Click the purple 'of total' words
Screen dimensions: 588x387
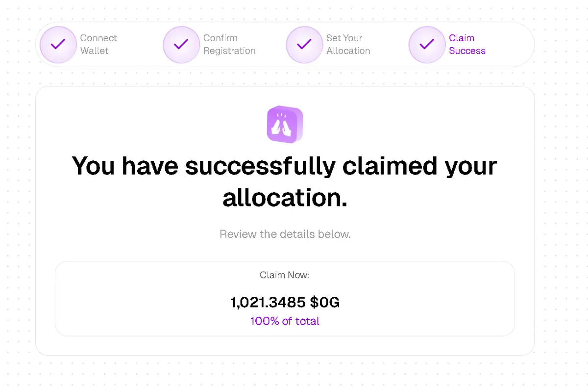point(300,321)
